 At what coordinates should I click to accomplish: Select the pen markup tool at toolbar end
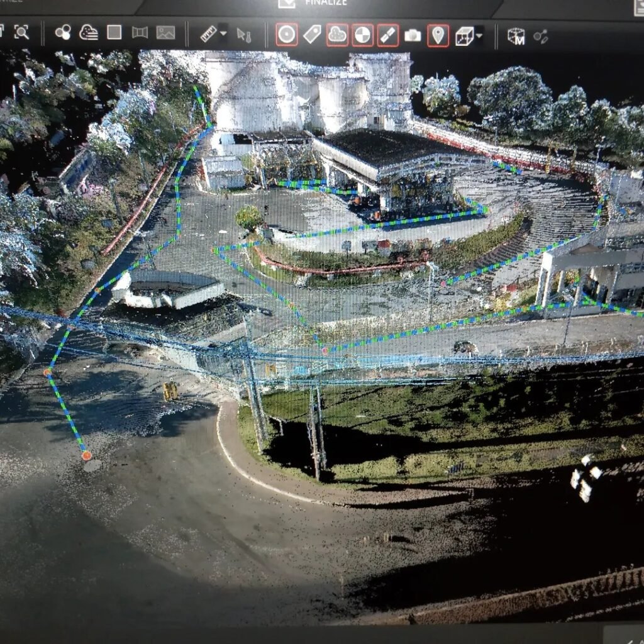click(542, 36)
